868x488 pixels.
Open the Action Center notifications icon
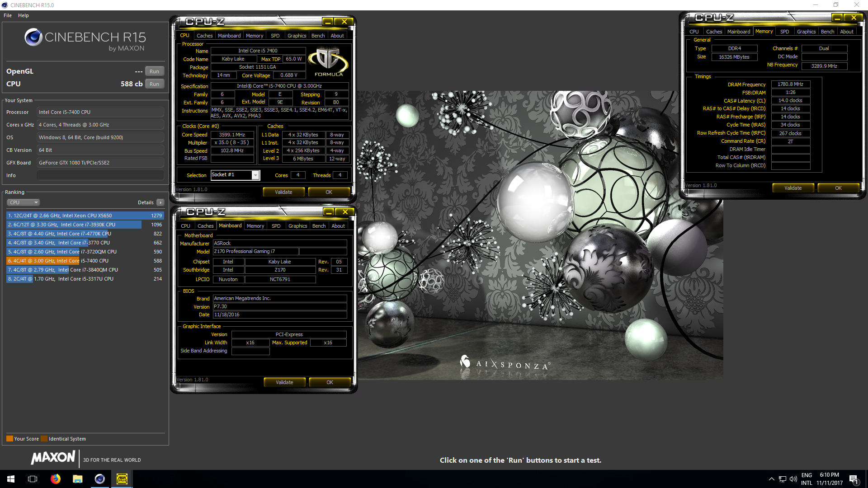(x=854, y=479)
